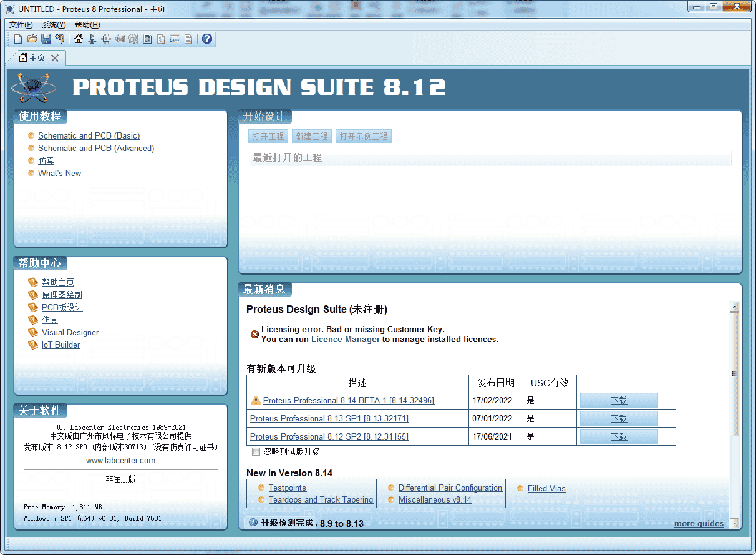Open the 帮助(H) menu

point(87,25)
